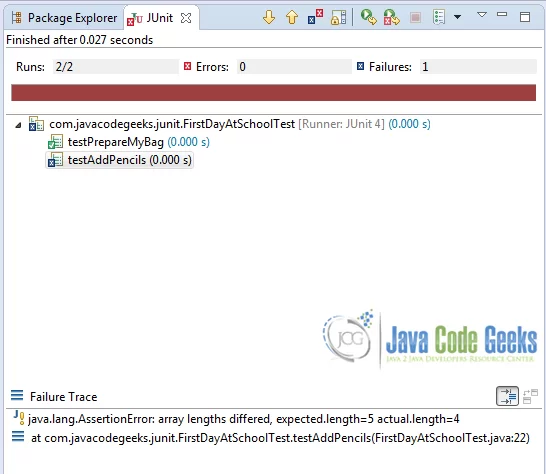Viewport: 546px width, 474px height.
Task: Open the JUnit View Menu triangle
Action: pyautogui.click(x=482, y=15)
